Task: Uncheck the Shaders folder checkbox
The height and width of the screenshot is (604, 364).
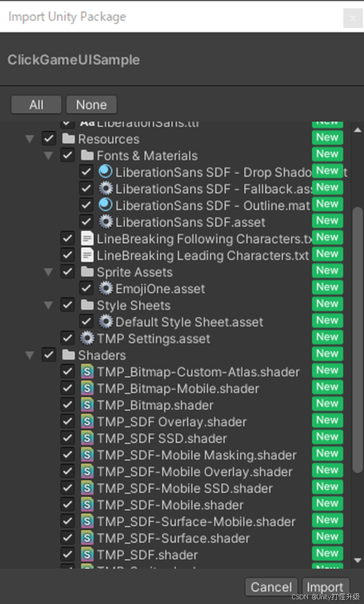Action: pyautogui.click(x=49, y=354)
